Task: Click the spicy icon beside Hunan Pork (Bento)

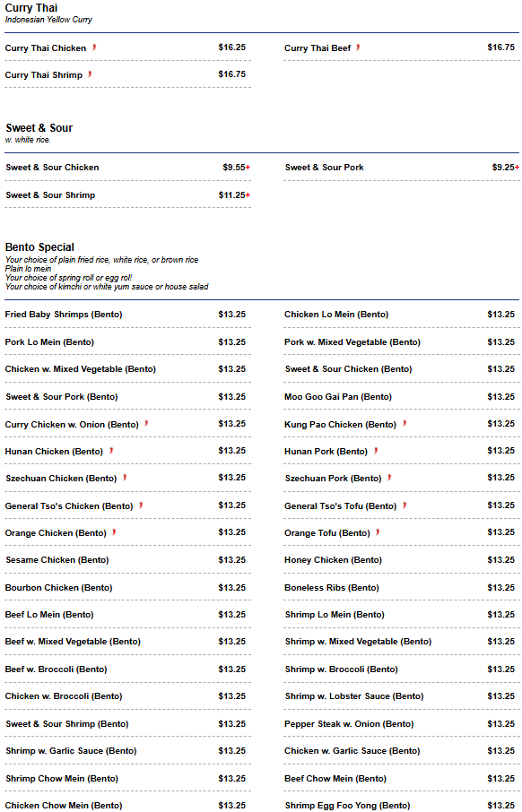Action: 376,451
